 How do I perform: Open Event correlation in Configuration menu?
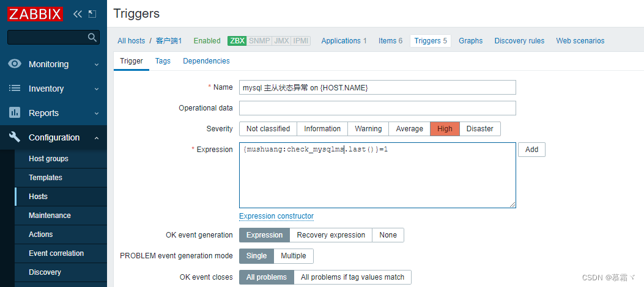(61, 253)
